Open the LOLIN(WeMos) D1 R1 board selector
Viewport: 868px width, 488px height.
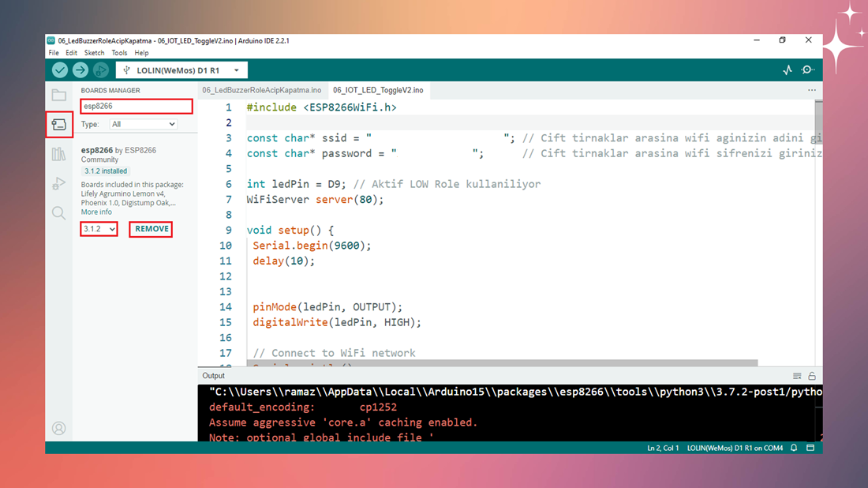click(x=181, y=70)
